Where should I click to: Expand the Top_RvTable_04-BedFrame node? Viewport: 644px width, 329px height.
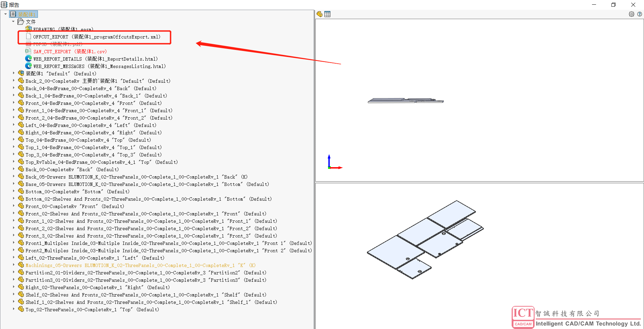pyautogui.click(x=13, y=162)
